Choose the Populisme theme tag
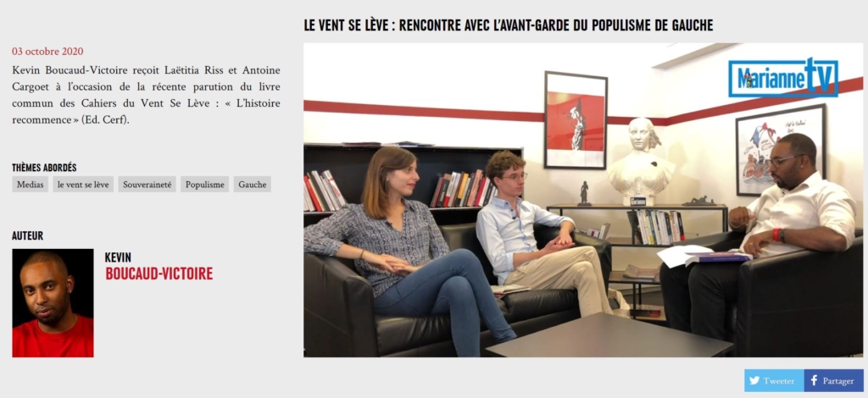The width and height of the screenshot is (868, 398). point(205,184)
